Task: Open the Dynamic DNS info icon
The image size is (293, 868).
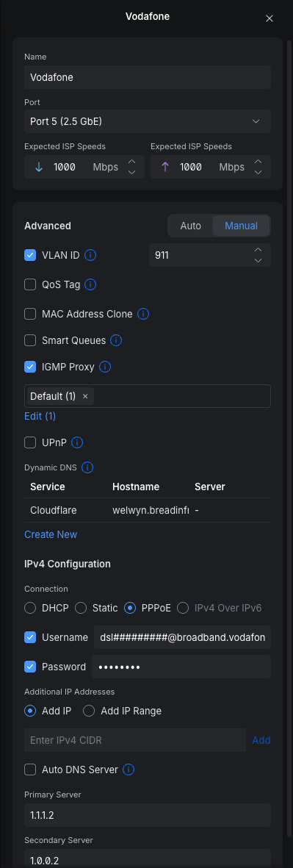Action: (x=87, y=467)
